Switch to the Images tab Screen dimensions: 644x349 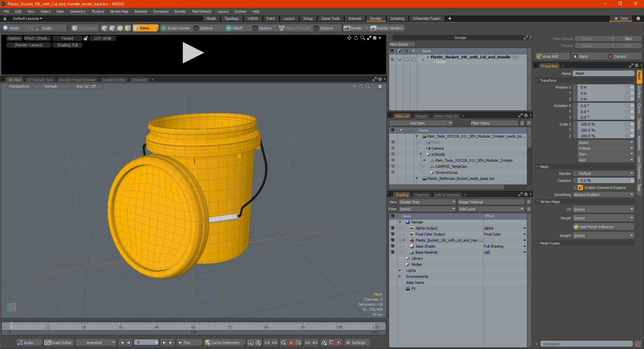tap(421, 116)
